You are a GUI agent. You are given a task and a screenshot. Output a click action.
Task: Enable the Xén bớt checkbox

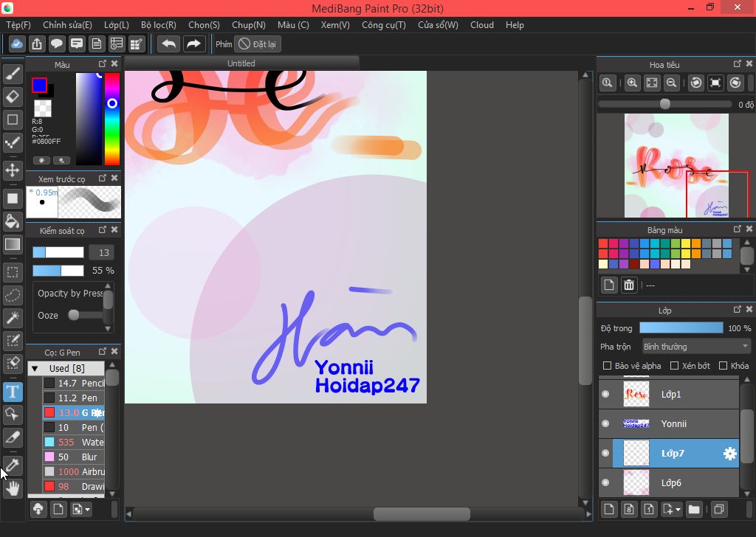(674, 366)
